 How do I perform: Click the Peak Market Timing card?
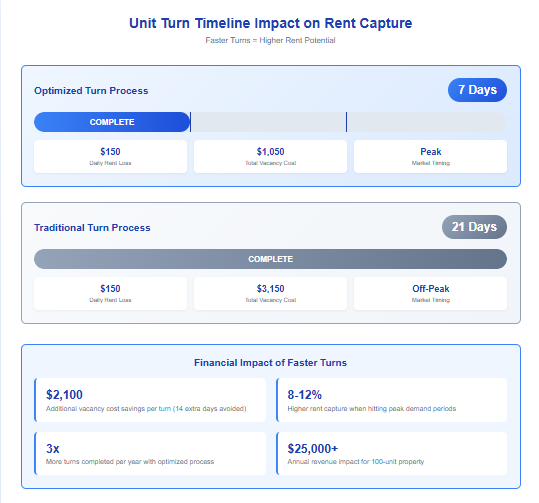[x=430, y=156]
